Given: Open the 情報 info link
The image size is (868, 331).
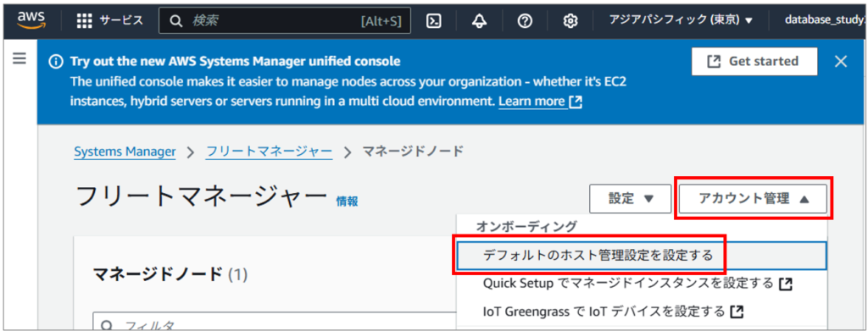Looking at the screenshot, I should [347, 201].
